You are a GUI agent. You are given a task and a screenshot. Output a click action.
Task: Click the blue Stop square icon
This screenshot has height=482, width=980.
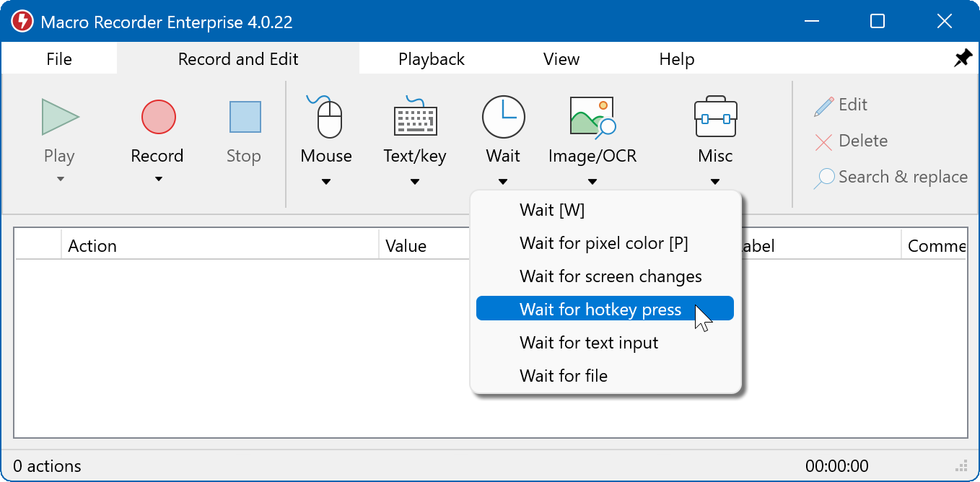click(245, 117)
